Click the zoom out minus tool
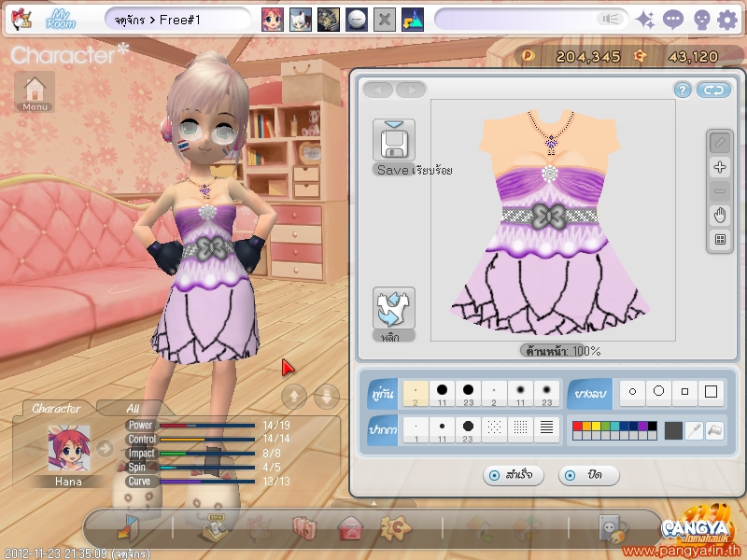 coord(720,191)
